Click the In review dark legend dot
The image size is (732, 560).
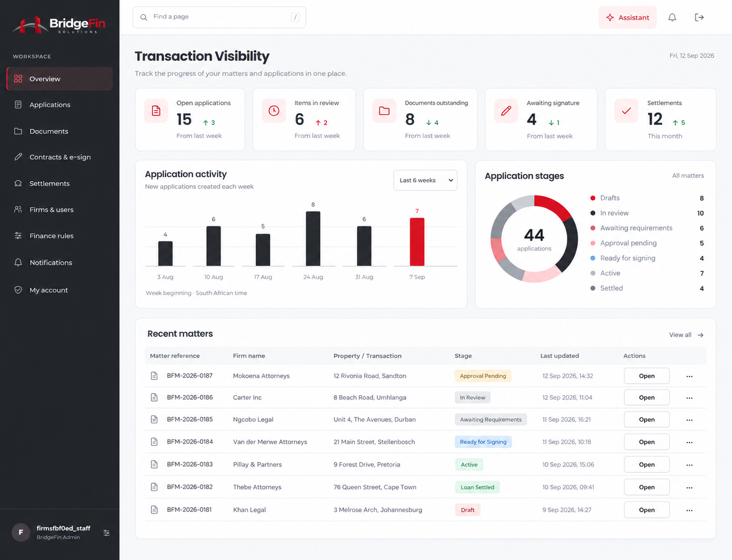point(593,213)
